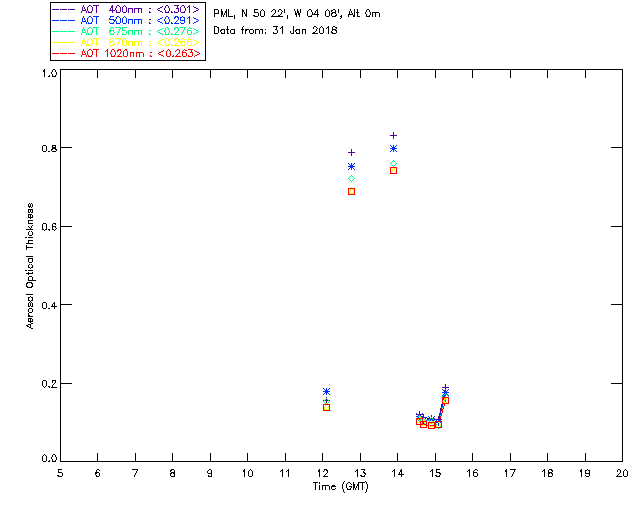
Task: Click the red square marker near 0.69
Action: [x=351, y=191]
